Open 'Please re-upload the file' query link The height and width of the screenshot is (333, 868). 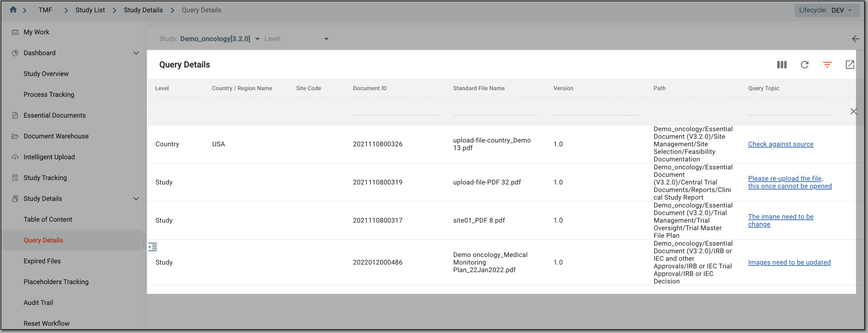click(790, 182)
